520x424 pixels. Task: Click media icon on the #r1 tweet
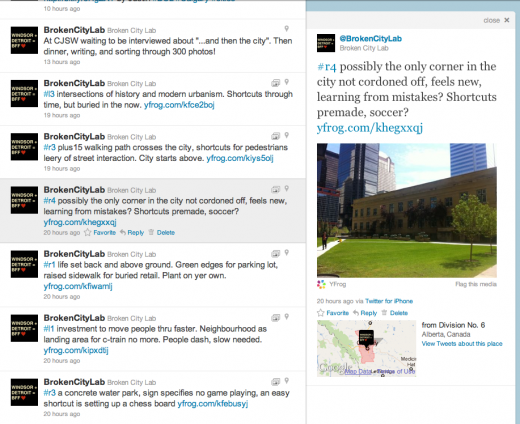coord(275,253)
